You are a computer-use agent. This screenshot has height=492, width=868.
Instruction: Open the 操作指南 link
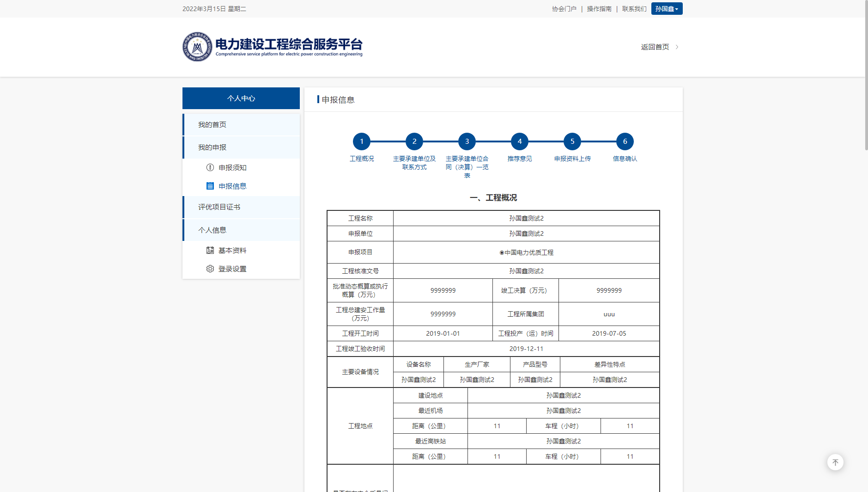599,9
